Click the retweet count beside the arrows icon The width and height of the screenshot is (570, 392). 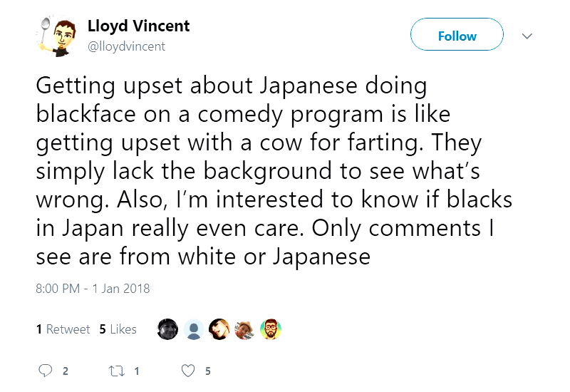pyautogui.click(x=136, y=371)
